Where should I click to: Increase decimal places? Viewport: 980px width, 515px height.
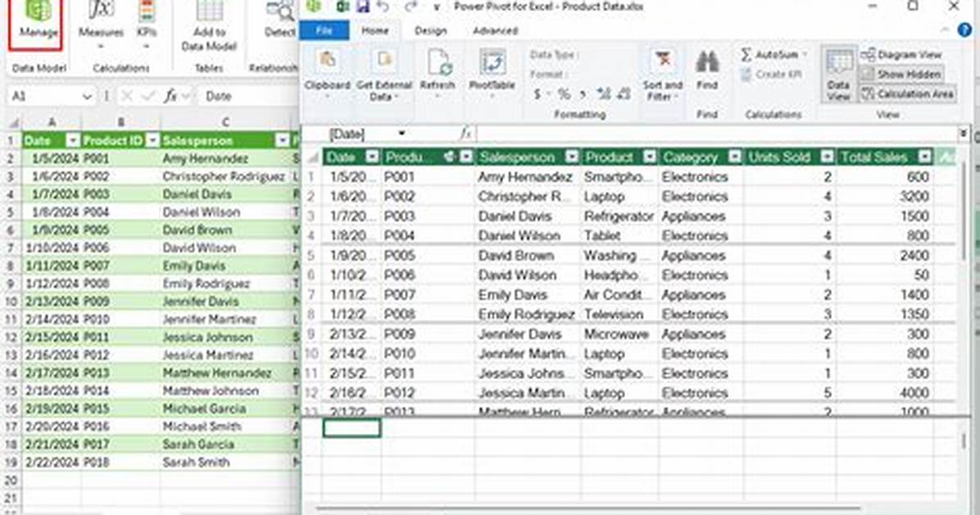coord(604,93)
